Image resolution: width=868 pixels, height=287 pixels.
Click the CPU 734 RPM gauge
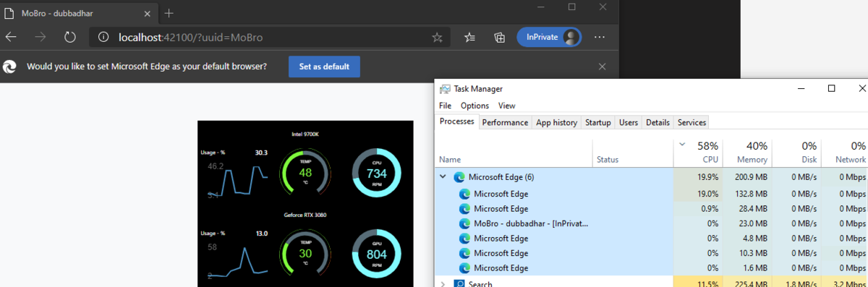[x=376, y=173]
